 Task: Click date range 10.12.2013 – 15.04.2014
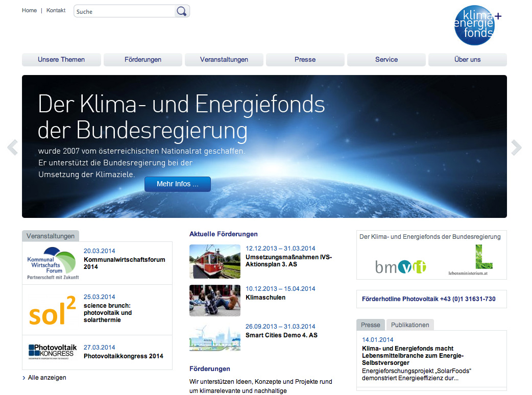tap(280, 289)
